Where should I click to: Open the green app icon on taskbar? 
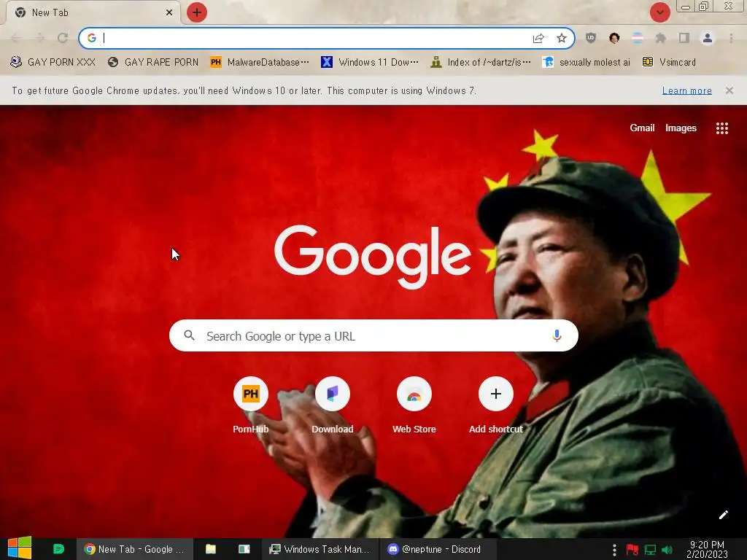click(x=58, y=549)
